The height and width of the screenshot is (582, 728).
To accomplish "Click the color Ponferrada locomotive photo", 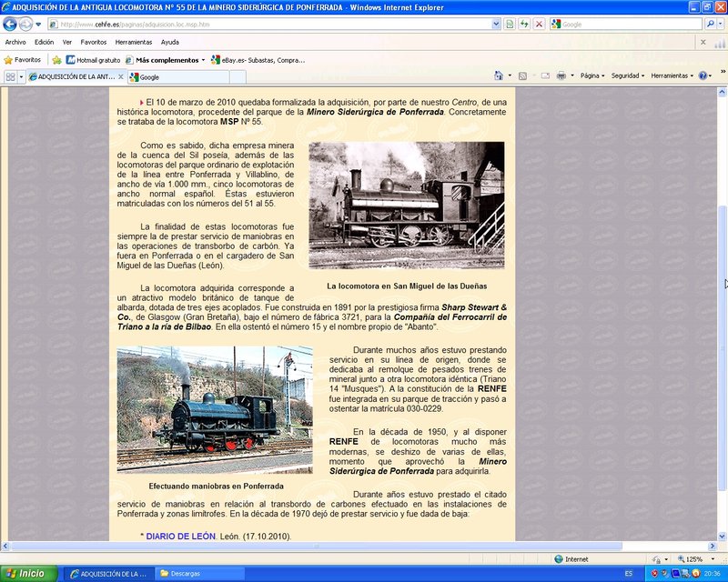I will click(x=215, y=409).
